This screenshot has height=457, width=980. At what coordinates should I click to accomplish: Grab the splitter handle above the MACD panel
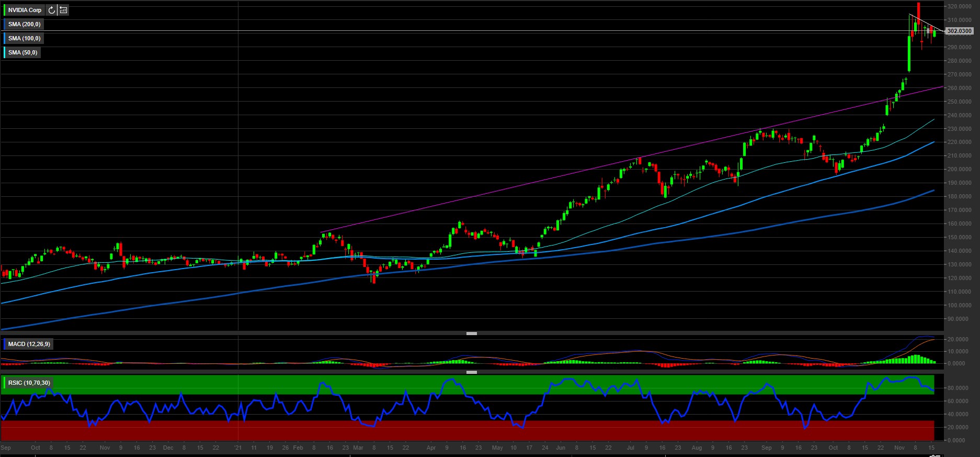(x=472, y=333)
